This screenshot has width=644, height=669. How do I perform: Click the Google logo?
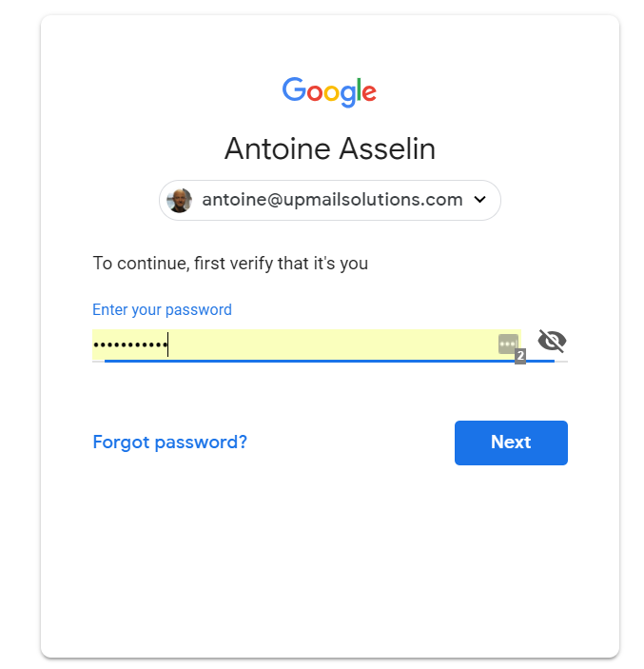[x=329, y=91]
